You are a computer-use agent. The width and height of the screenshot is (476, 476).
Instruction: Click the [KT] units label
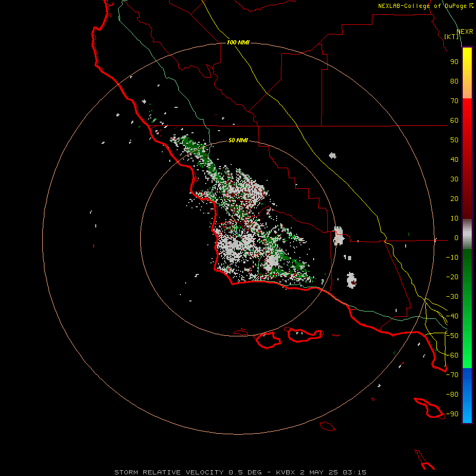point(452,36)
